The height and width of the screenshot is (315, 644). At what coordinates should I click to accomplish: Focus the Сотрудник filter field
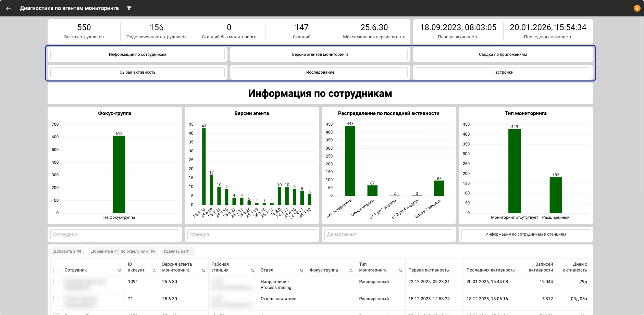[x=115, y=234]
